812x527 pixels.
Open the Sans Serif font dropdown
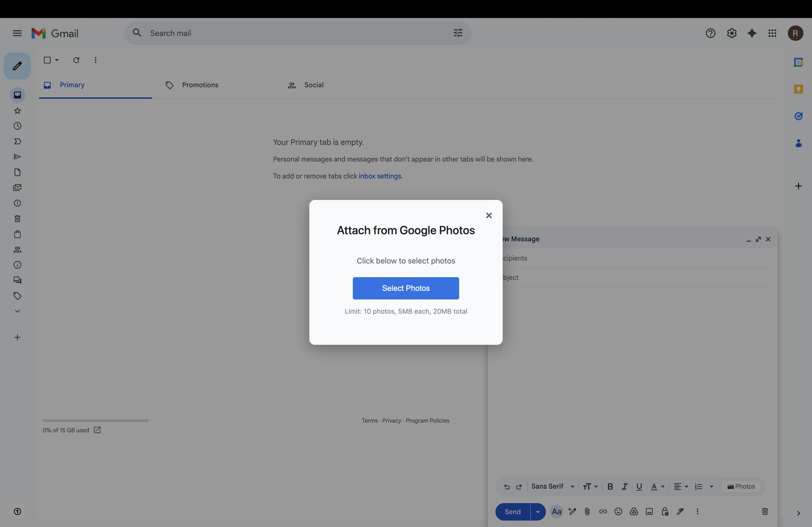tap(553, 487)
